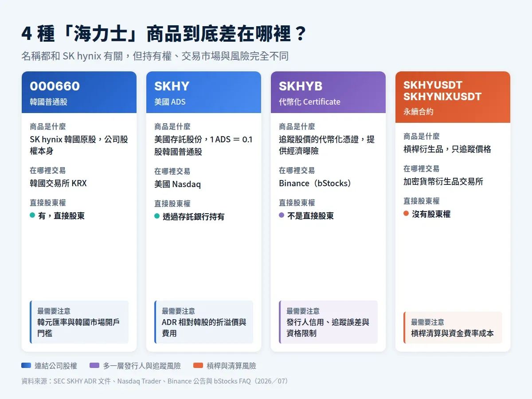
Task: Click the SKHYUSDT SKHYNIXUSDT heading
Action: pos(442,90)
